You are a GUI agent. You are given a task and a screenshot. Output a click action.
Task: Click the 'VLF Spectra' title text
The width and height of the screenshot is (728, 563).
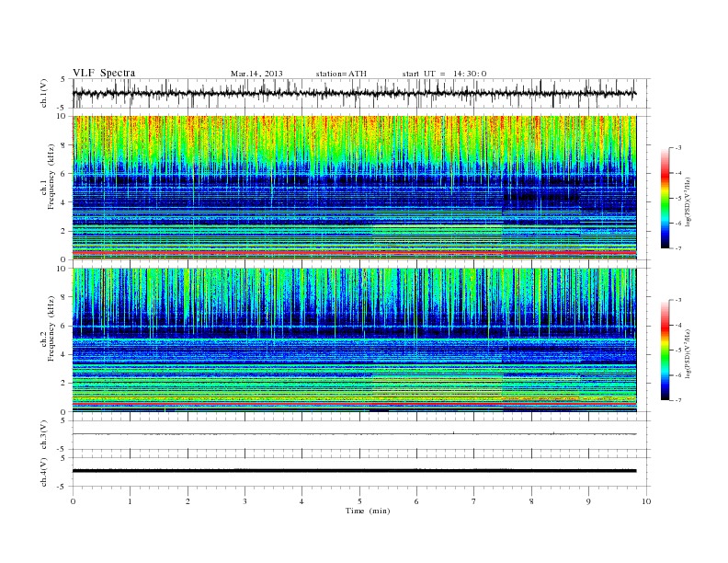(x=104, y=73)
